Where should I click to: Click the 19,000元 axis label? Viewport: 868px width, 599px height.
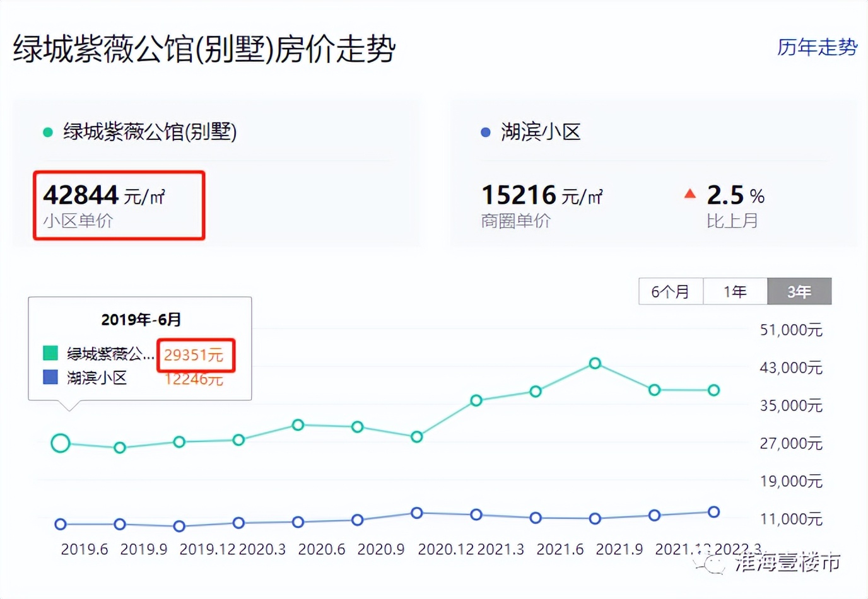(x=791, y=481)
